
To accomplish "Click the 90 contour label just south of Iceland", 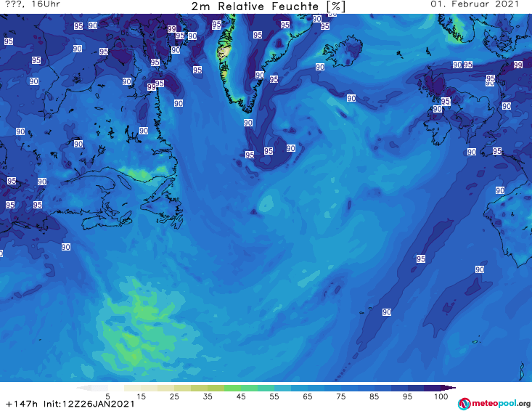I will click(x=320, y=67).
